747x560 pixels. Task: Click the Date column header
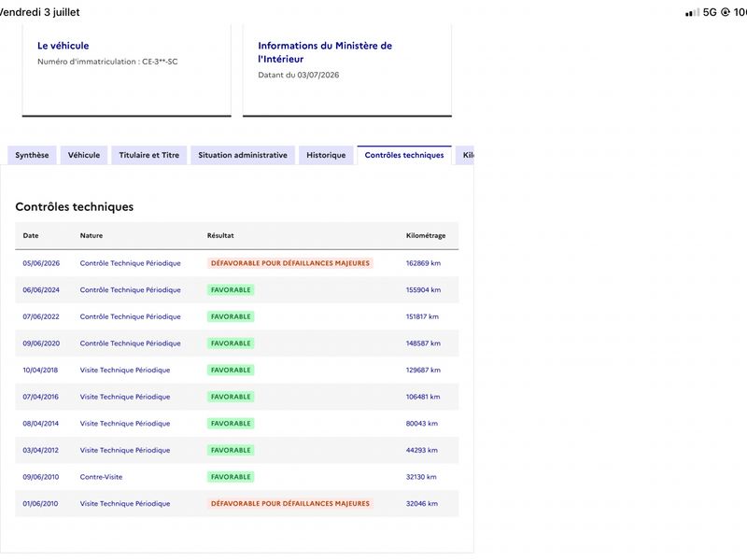click(x=31, y=236)
